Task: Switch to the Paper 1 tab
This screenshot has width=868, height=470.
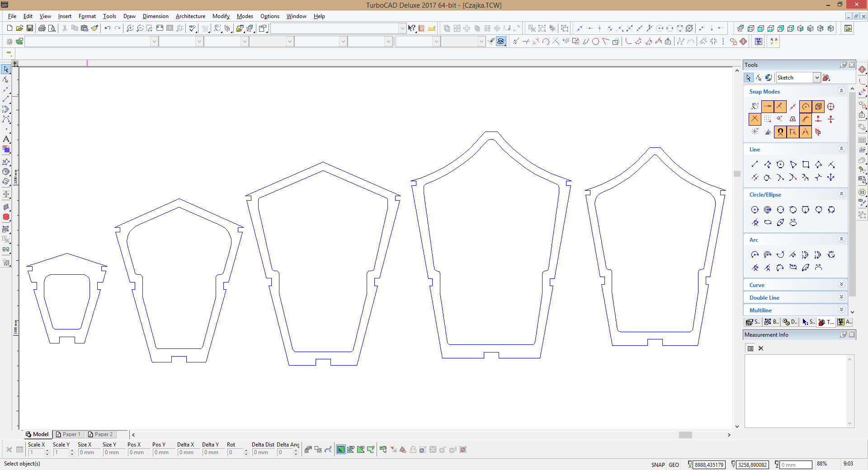Action: coord(68,434)
